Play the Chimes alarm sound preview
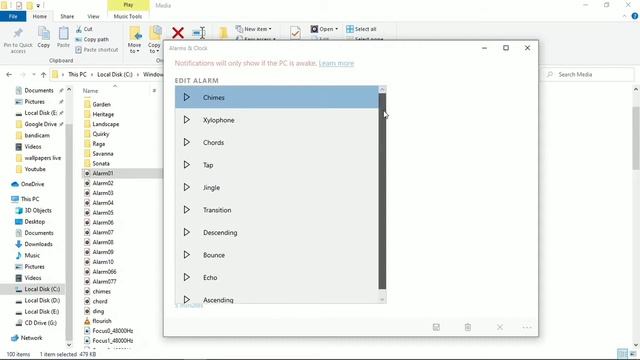The width and height of the screenshot is (640, 360). pyautogui.click(x=187, y=97)
